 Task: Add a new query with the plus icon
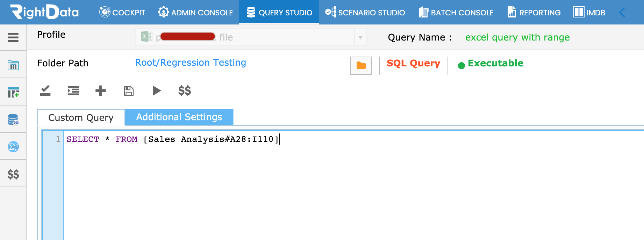click(x=101, y=91)
